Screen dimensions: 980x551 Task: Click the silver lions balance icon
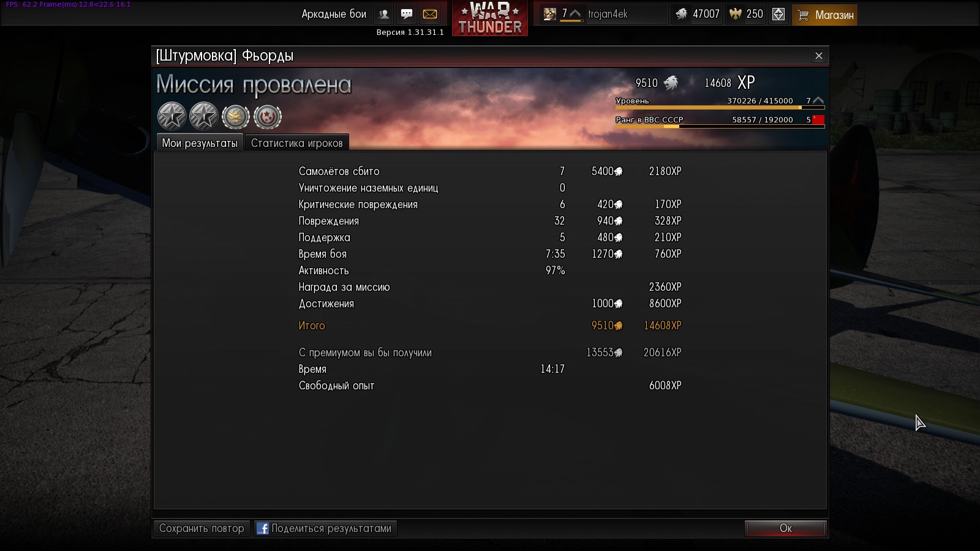(x=682, y=14)
